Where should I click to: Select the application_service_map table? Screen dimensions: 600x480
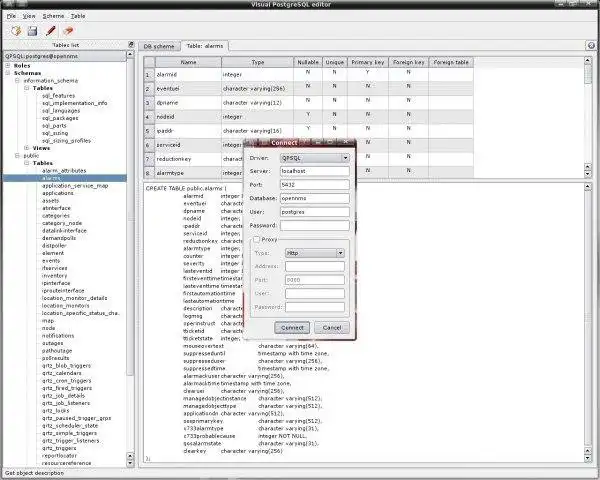pos(75,186)
